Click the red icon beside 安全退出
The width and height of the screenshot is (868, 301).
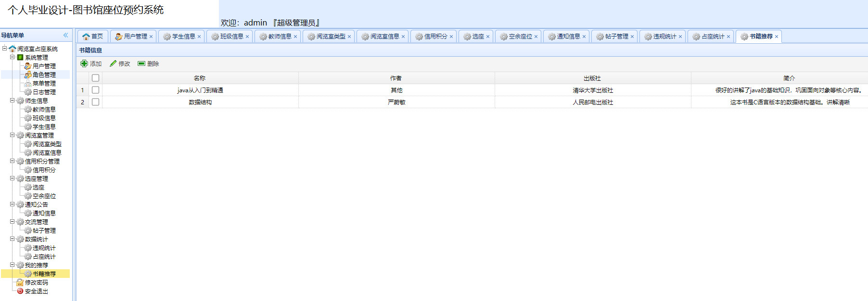[x=20, y=291]
